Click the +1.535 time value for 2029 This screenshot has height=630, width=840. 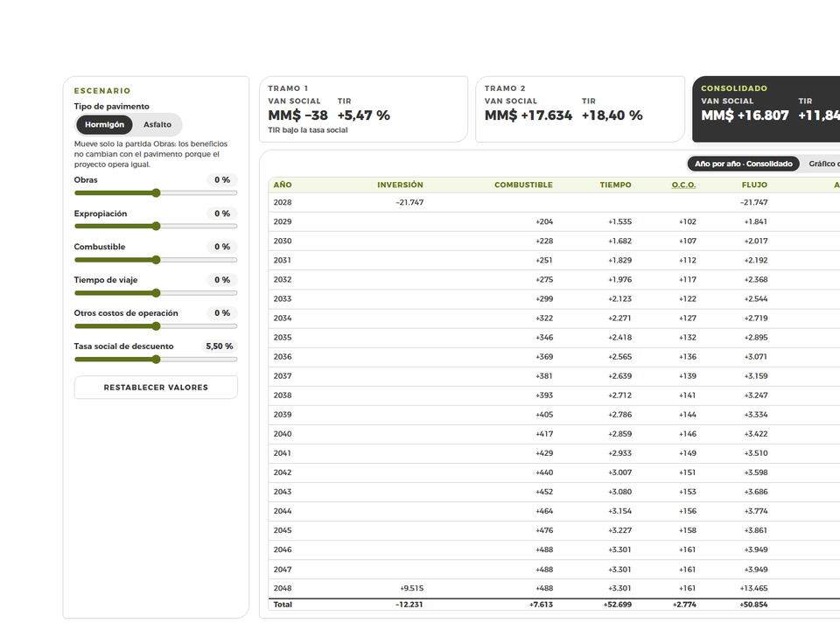point(619,221)
